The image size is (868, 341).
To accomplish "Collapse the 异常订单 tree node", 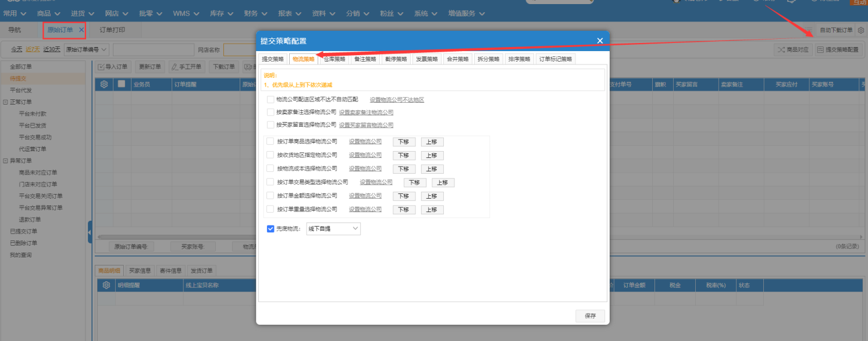I will (x=5, y=161).
